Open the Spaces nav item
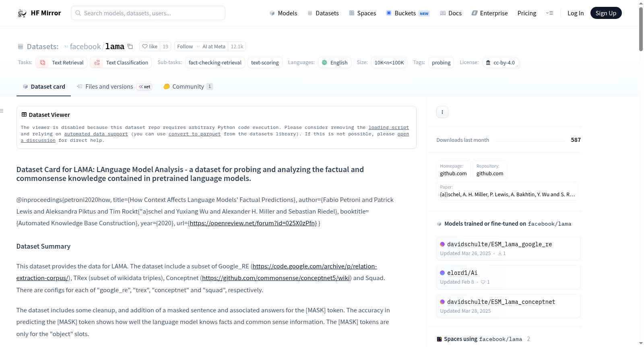644x347 pixels. click(x=363, y=13)
